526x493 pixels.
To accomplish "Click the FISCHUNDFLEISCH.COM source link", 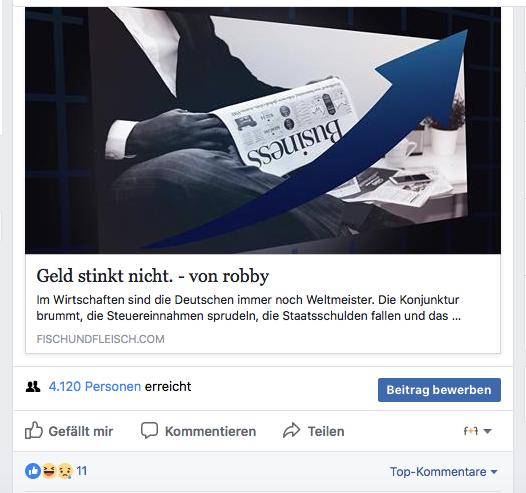I will (x=100, y=339).
